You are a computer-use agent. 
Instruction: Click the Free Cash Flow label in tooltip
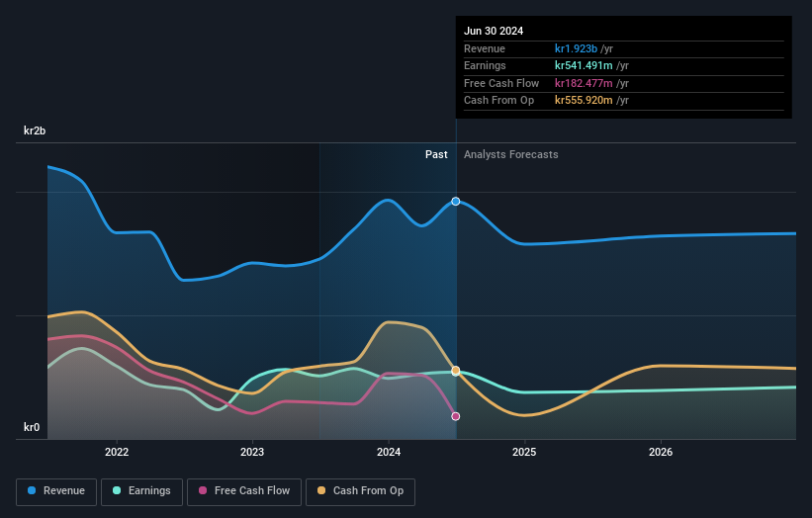point(501,83)
